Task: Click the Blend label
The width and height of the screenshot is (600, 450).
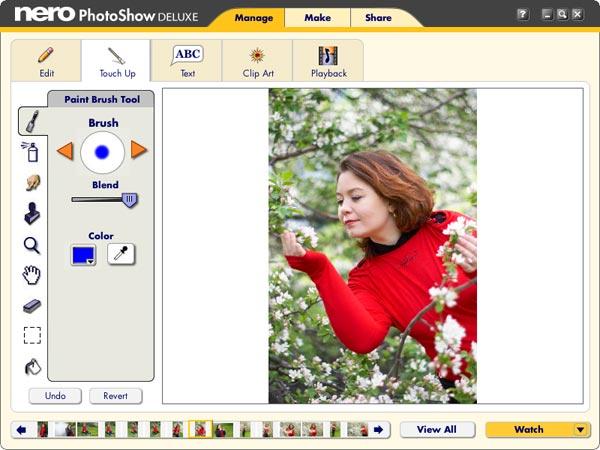Action: click(105, 185)
